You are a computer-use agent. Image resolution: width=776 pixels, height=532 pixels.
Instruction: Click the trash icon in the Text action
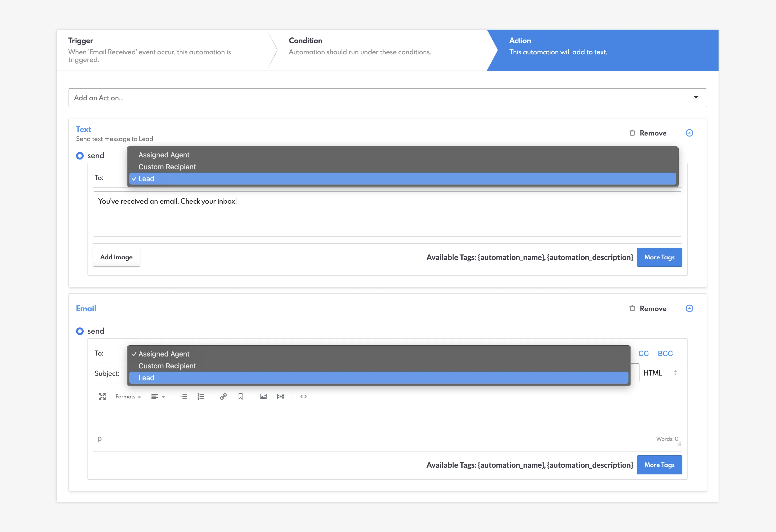click(x=632, y=133)
